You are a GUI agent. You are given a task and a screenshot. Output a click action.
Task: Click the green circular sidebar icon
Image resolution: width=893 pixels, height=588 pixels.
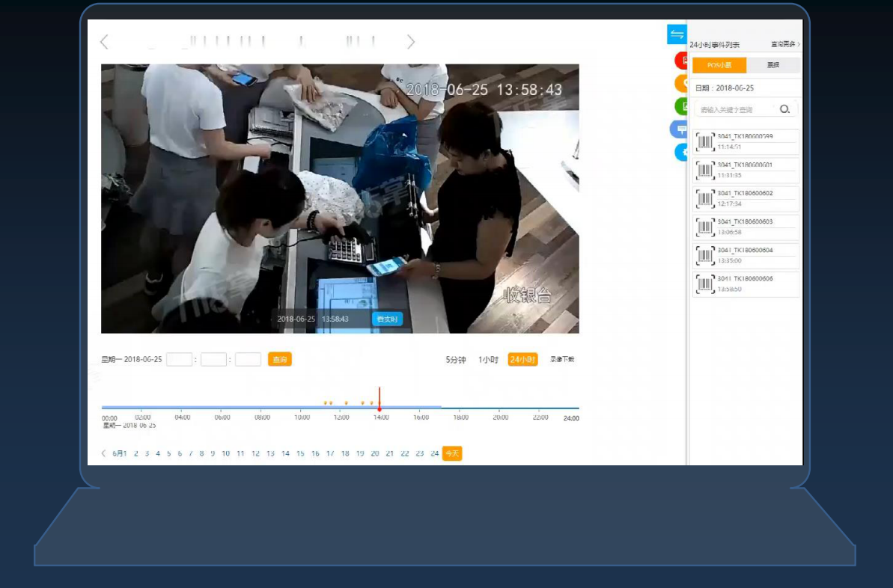681,106
